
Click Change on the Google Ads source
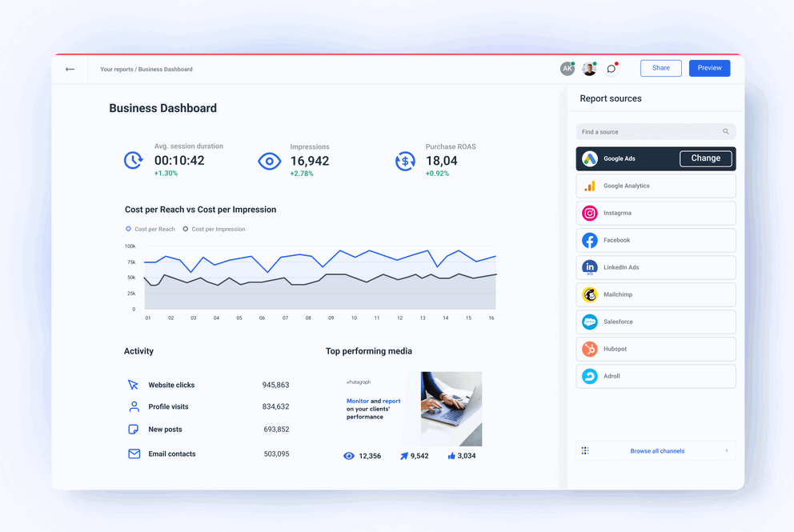click(705, 158)
